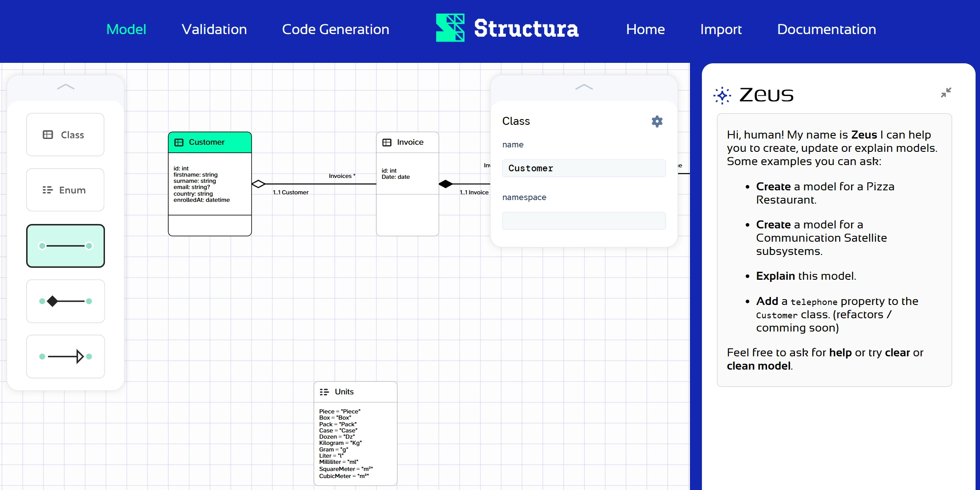This screenshot has width=980, height=490.
Task: Click the class name input field
Action: click(x=584, y=168)
